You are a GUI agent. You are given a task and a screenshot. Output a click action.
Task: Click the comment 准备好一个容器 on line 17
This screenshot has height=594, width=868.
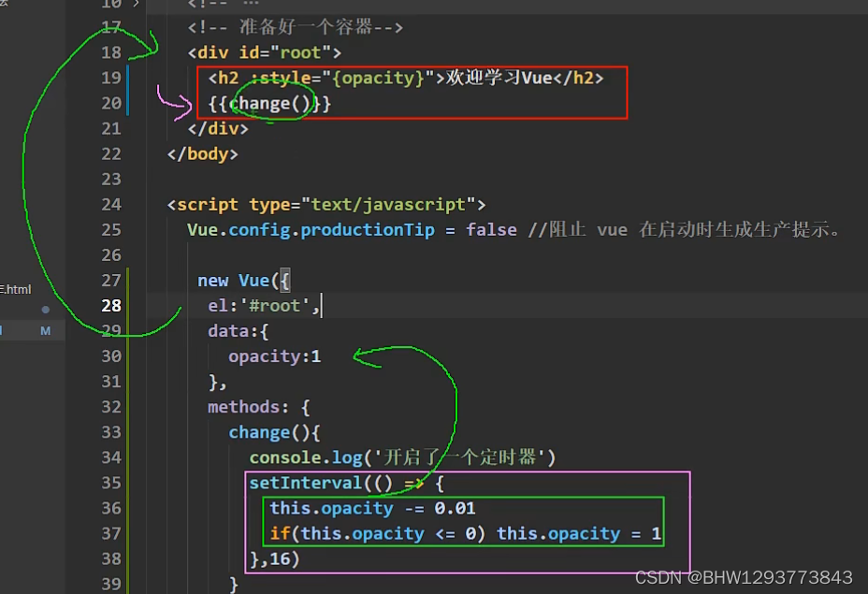point(295,27)
